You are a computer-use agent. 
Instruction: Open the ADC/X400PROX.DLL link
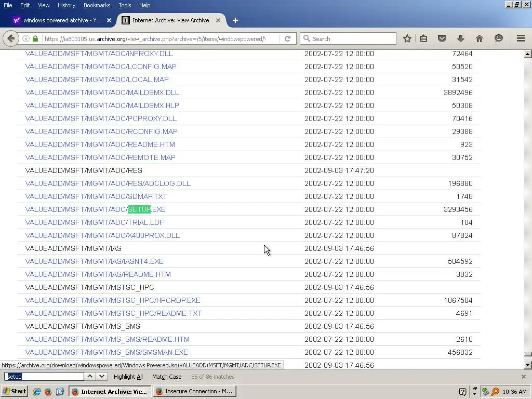tap(102, 235)
